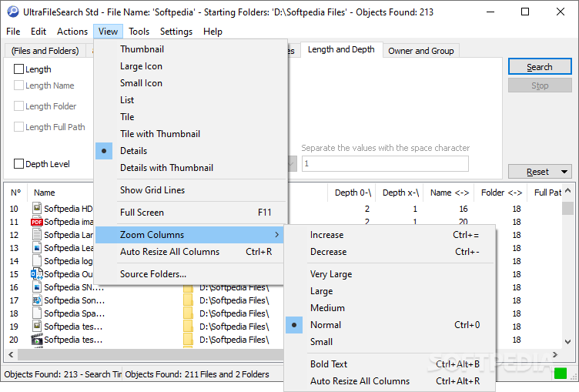Toggle Show Grid Lines option

click(x=190, y=190)
